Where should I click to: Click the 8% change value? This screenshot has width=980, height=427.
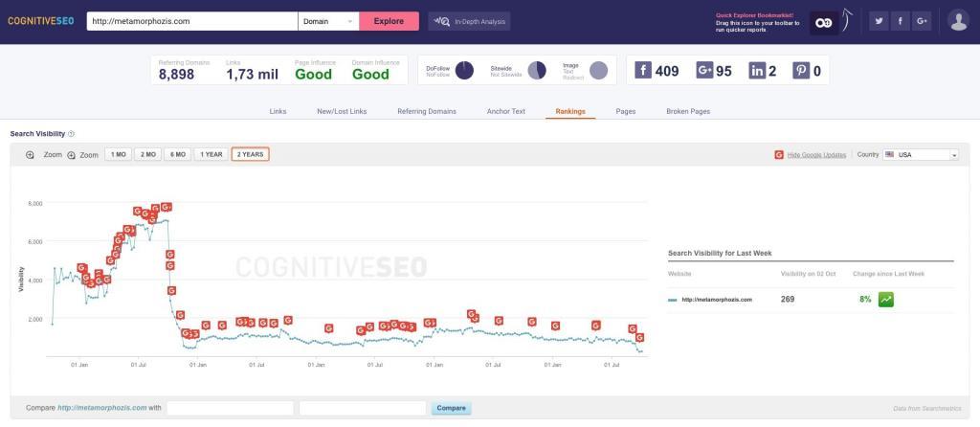coord(865,300)
